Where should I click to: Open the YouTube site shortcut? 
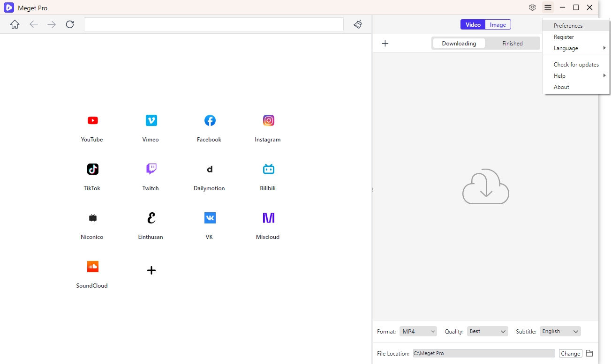tap(92, 120)
